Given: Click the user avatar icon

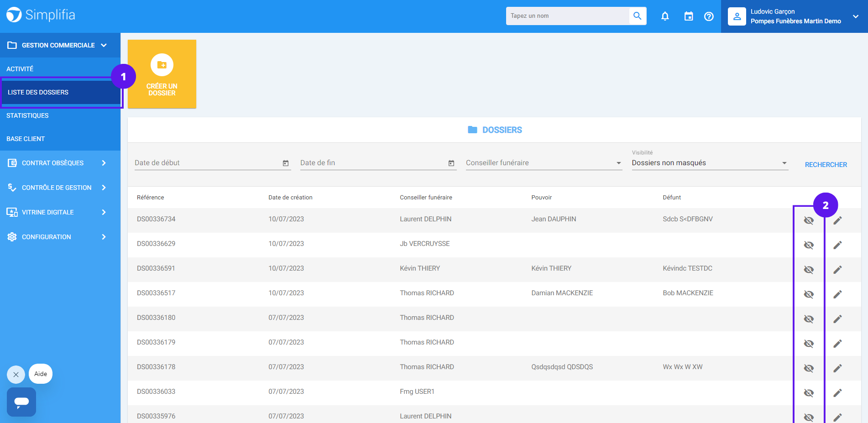Looking at the screenshot, I should click(737, 16).
